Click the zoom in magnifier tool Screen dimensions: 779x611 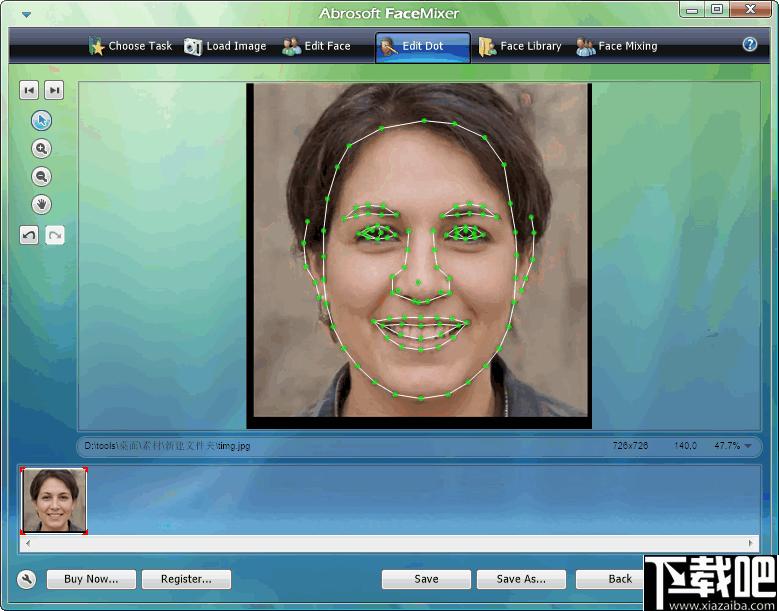tap(41, 149)
